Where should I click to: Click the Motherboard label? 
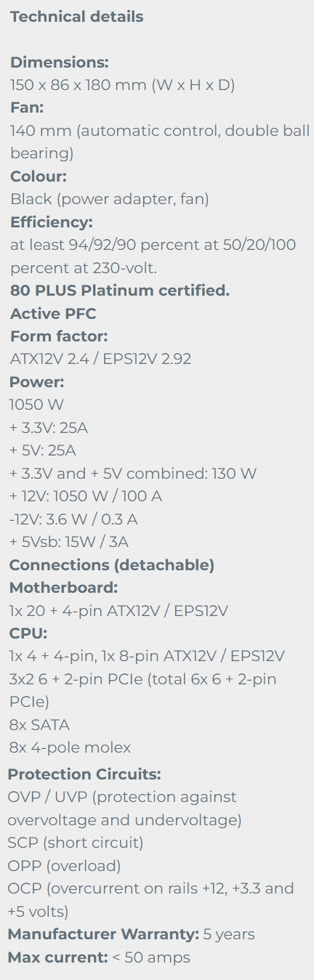pyautogui.click(x=64, y=588)
